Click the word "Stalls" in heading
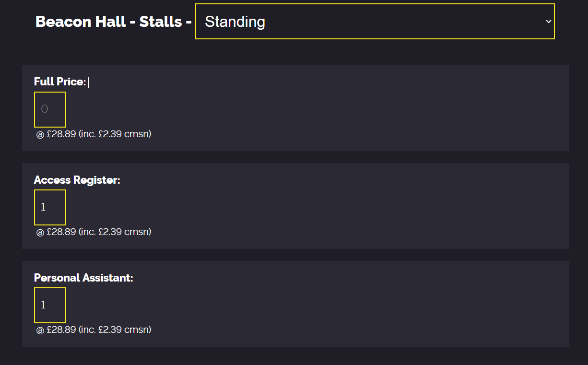 click(160, 22)
